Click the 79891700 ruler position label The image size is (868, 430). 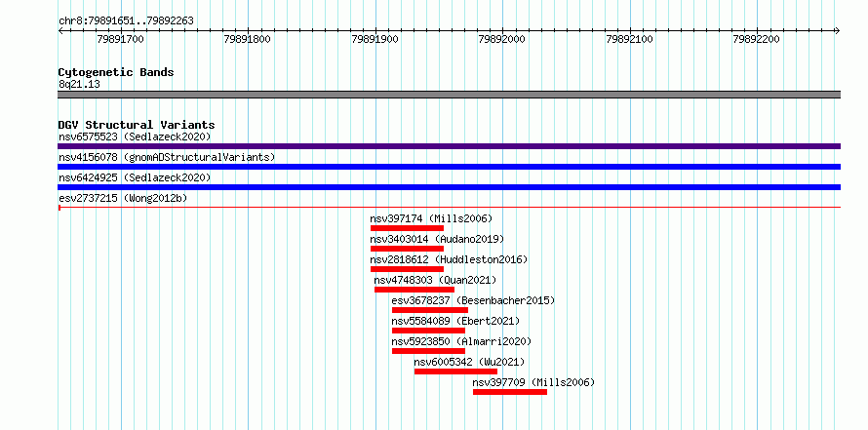[x=120, y=39]
